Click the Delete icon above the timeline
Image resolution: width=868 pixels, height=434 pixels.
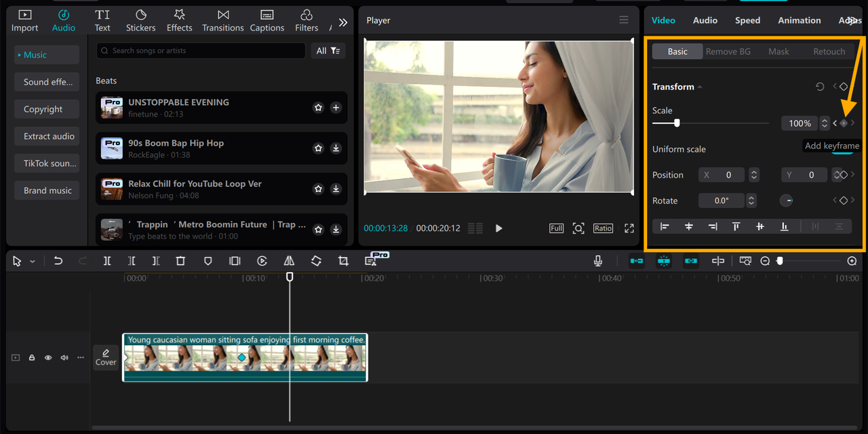[180, 260]
